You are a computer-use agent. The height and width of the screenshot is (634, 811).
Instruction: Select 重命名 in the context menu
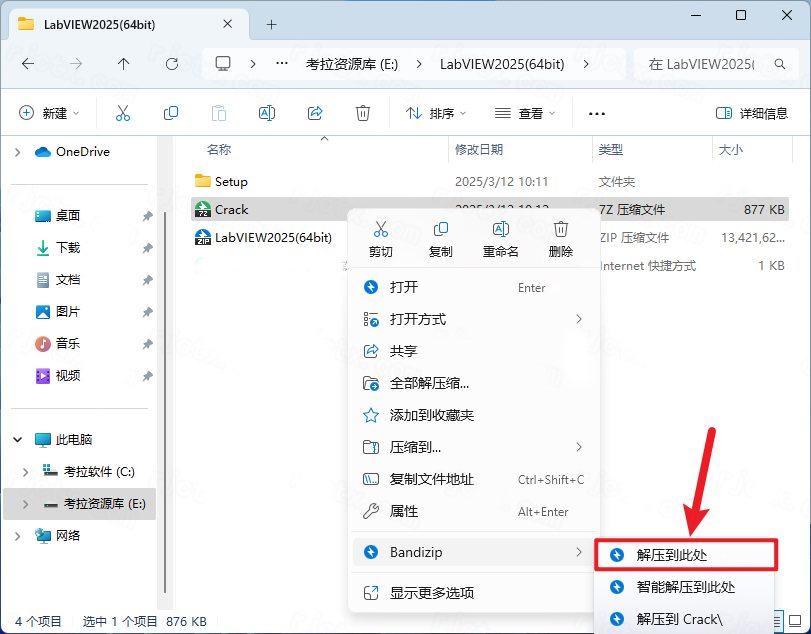click(x=501, y=239)
